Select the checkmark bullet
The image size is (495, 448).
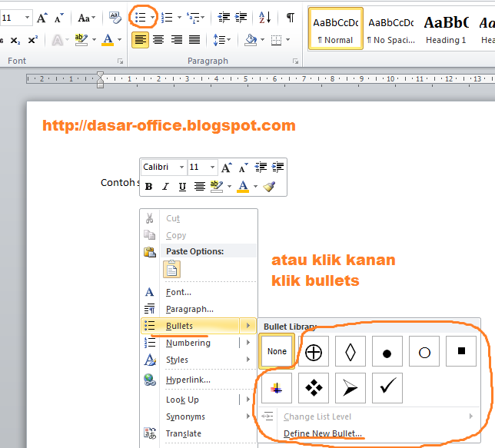tap(387, 388)
